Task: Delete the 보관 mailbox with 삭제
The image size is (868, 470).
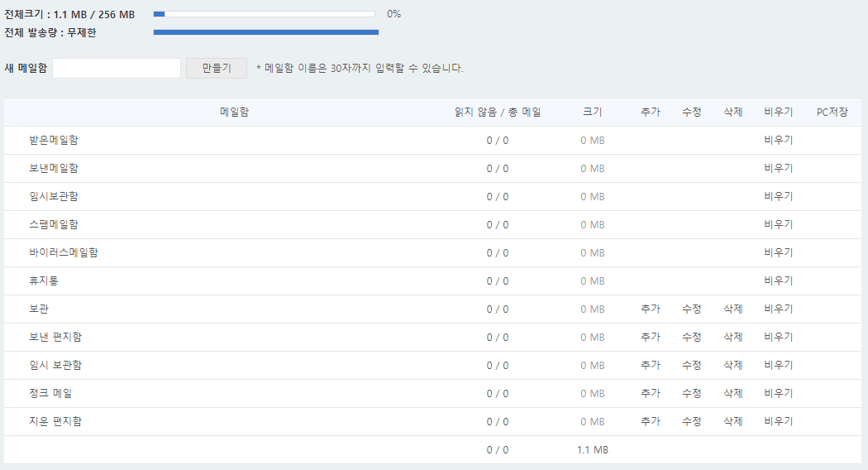Action: [733, 309]
